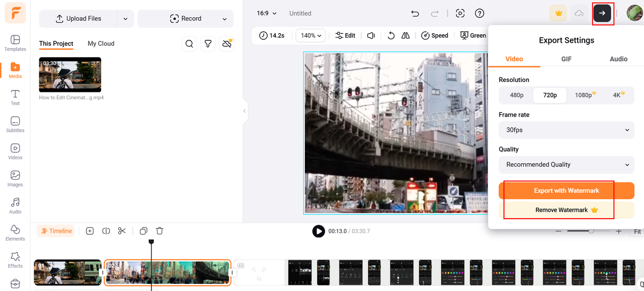Screen dimensions: 644x291
Task: Open the Media sidebar panel
Action: (x=15, y=70)
